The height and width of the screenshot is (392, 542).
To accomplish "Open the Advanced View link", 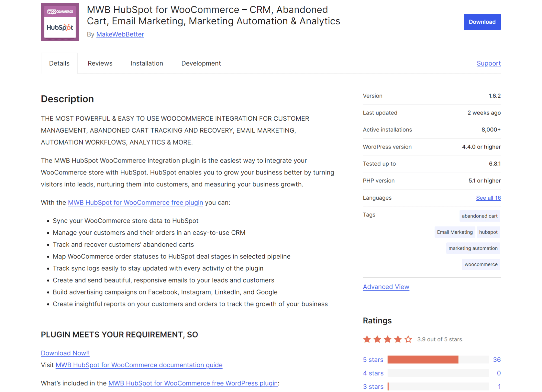I will point(386,287).
